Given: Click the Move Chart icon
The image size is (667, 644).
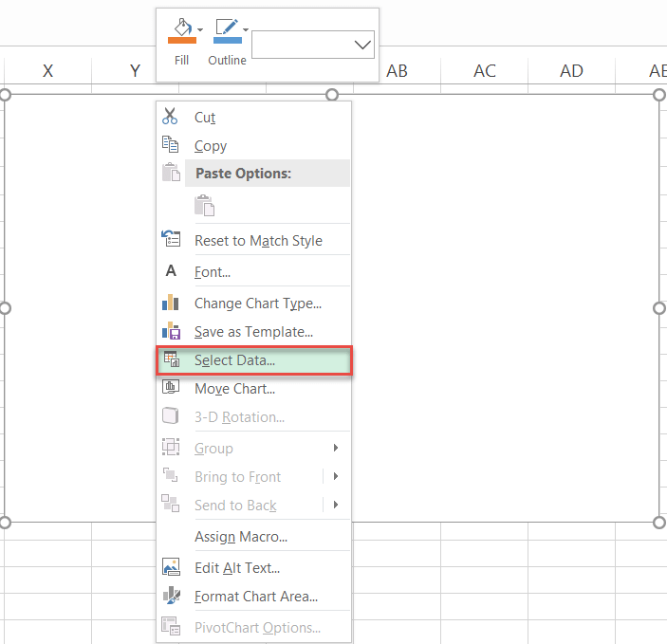Looking at the screenshot, I should (x=171, y=387).
